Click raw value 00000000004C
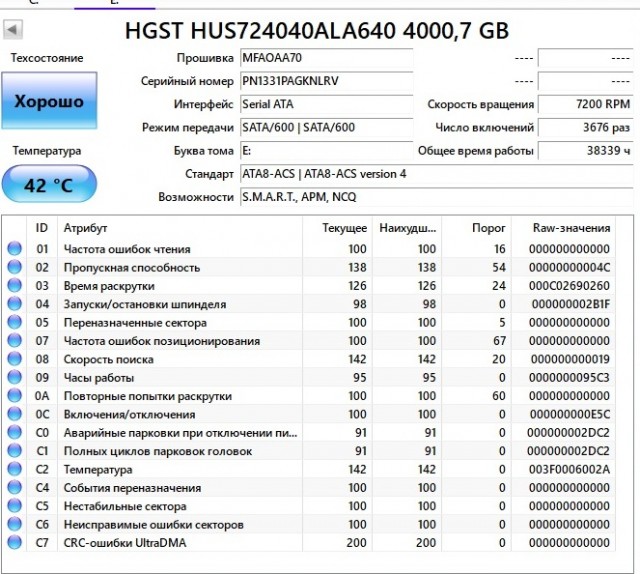This screenshot has width=640, height=574. click(569, 267)
